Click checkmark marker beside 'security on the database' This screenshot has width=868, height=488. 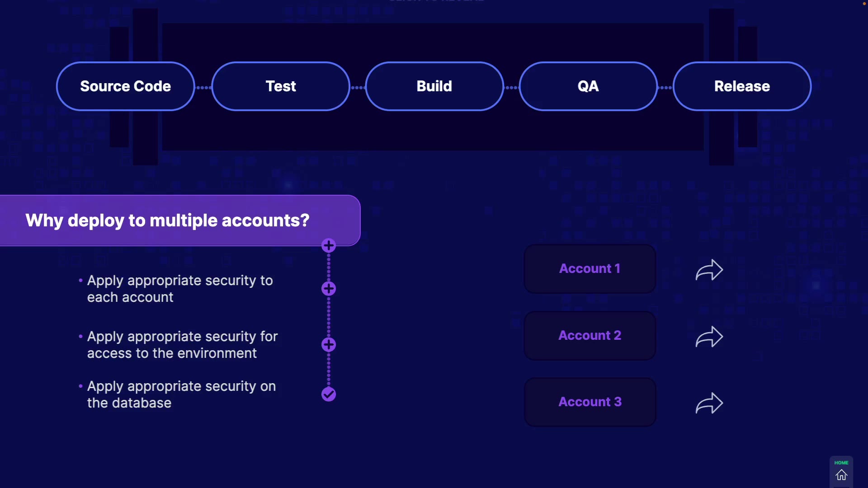coord(329,394)
